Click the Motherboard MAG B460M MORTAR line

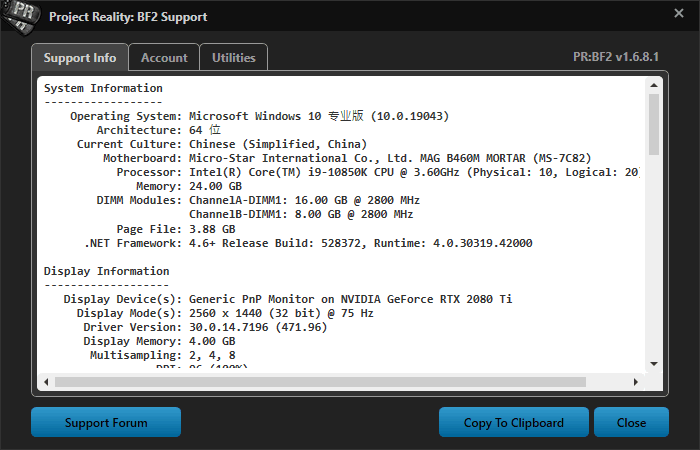pos(347,158)
